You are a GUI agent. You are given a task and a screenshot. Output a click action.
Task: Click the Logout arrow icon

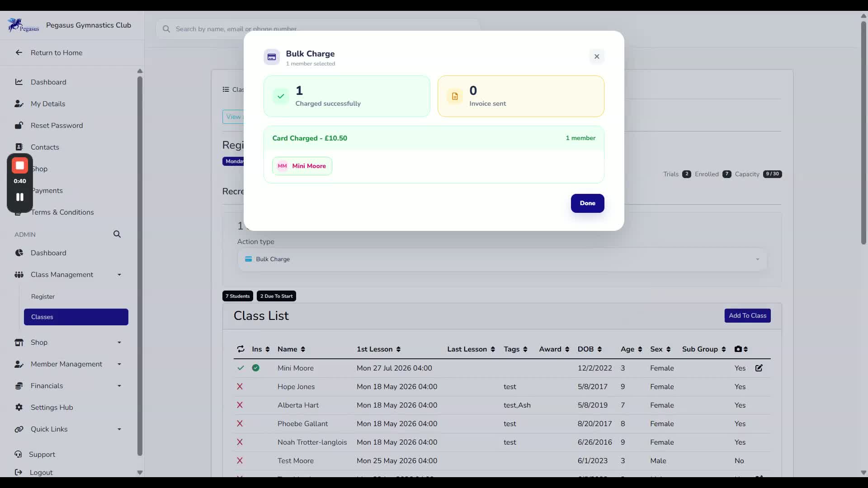pos(19,472)
